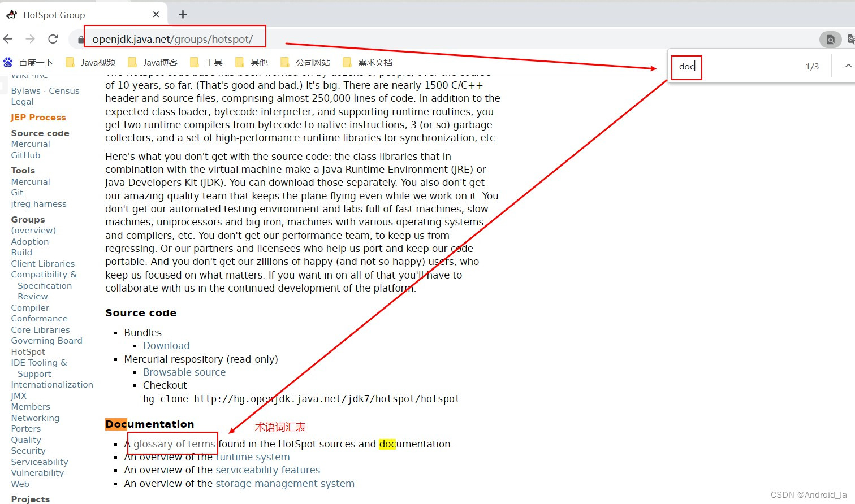The image size is (855, 504).
Task: Open the serviceability features link
Action: (267, 470)
